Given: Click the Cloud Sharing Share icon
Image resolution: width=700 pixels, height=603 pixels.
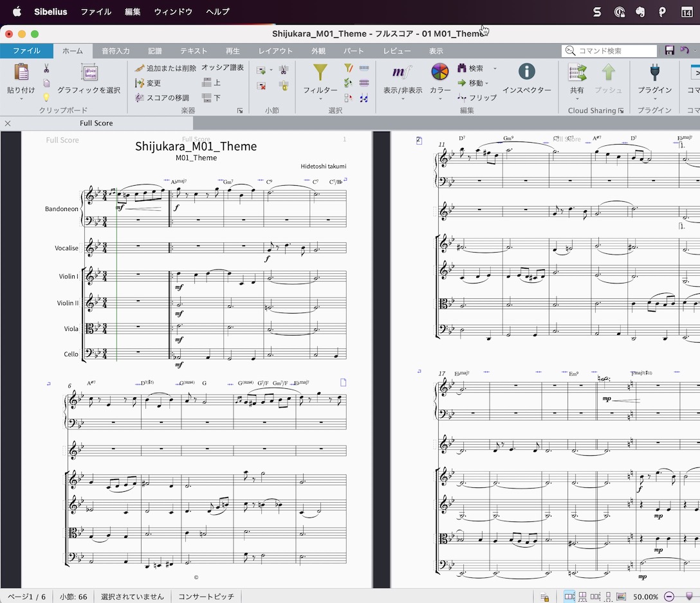Looking at the screenshot, I should click(576, 72).
